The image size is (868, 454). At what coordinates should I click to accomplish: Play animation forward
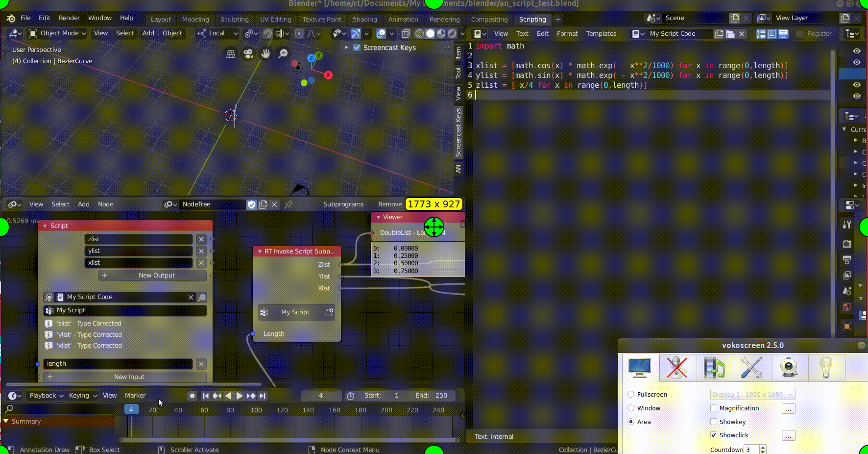240,396
